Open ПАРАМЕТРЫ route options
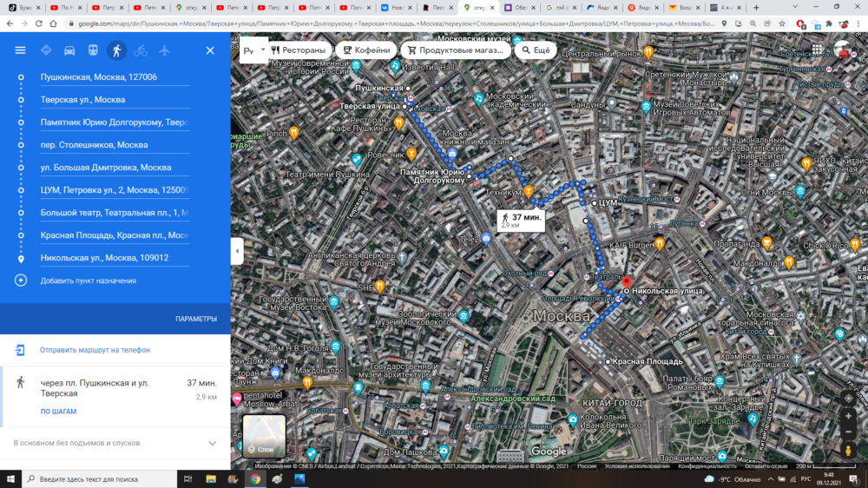 tap(196, 319)
